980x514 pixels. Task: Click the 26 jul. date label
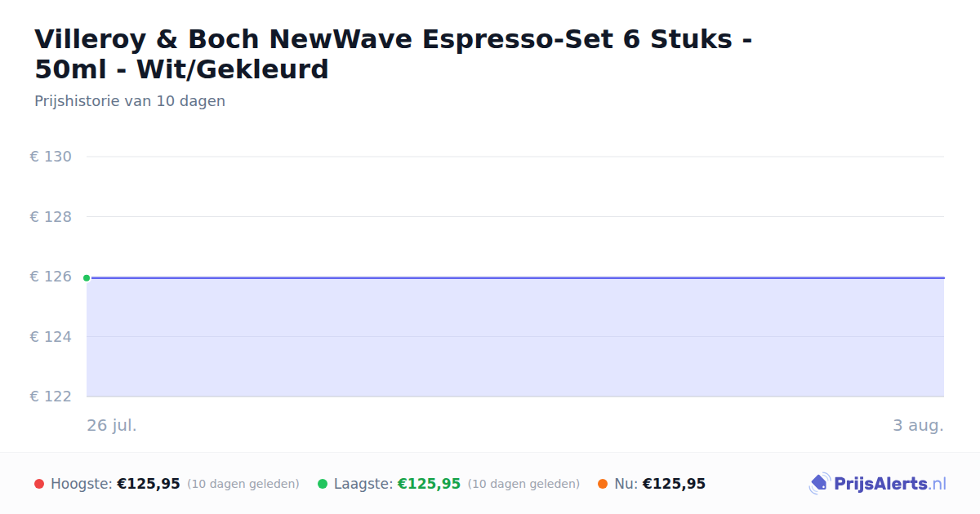click(112, 425)
